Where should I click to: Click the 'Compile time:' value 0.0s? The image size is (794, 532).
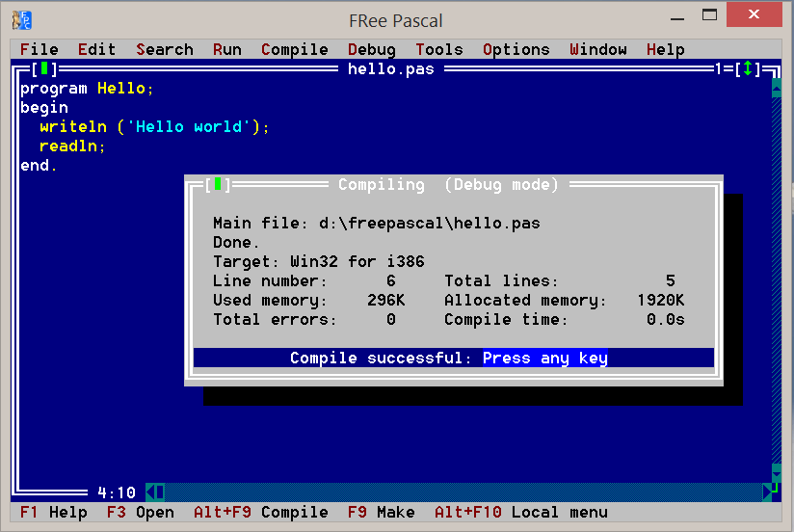pyautogui.click(x=666, y=319)
